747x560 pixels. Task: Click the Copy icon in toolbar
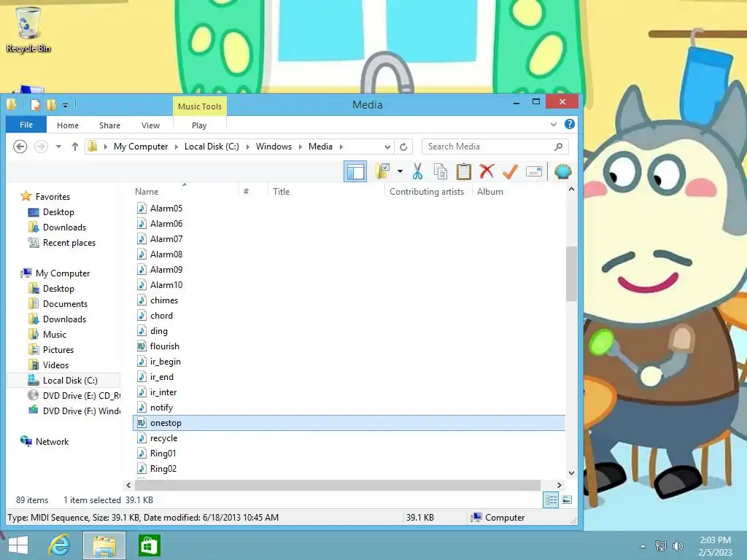[x=440, y=171]
